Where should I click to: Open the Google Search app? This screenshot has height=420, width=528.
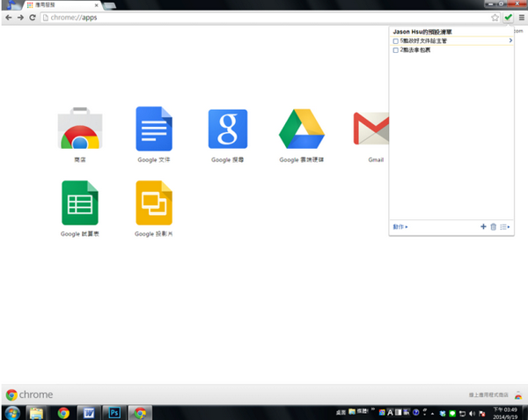228,129
